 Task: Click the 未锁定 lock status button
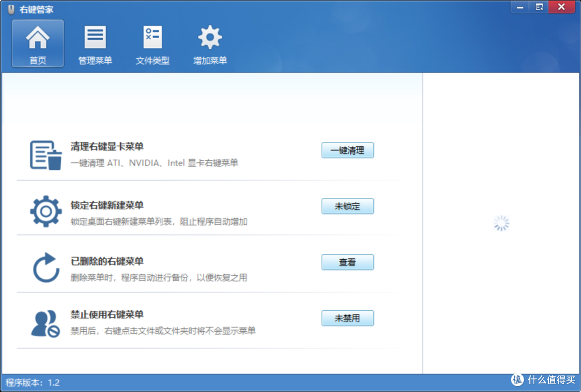coord(348,206)
